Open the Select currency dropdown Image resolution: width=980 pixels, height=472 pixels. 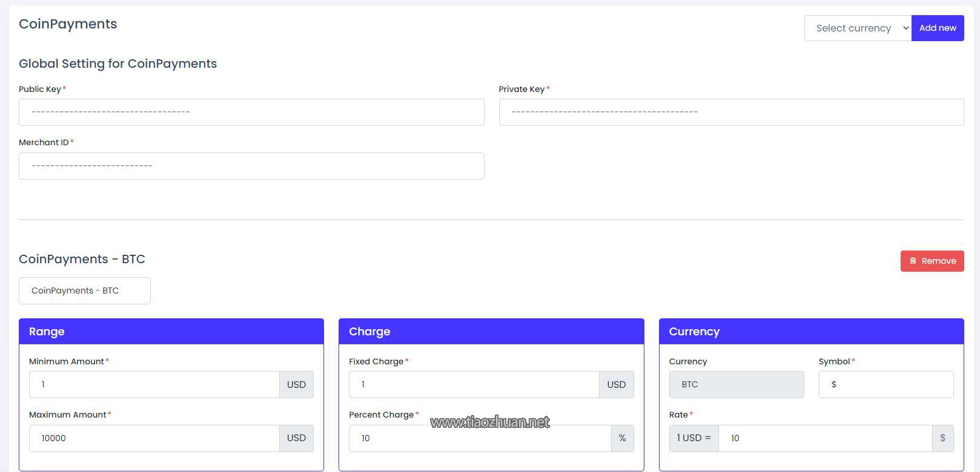click(858, 28)
